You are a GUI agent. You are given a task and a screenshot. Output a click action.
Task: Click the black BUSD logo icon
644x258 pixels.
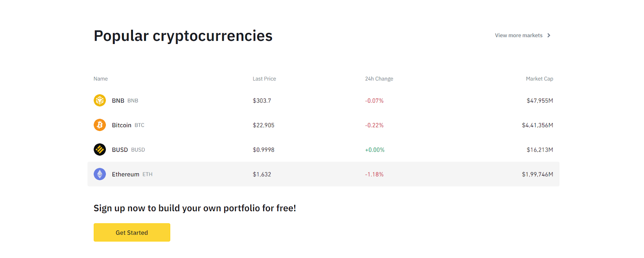click(100, 150)
